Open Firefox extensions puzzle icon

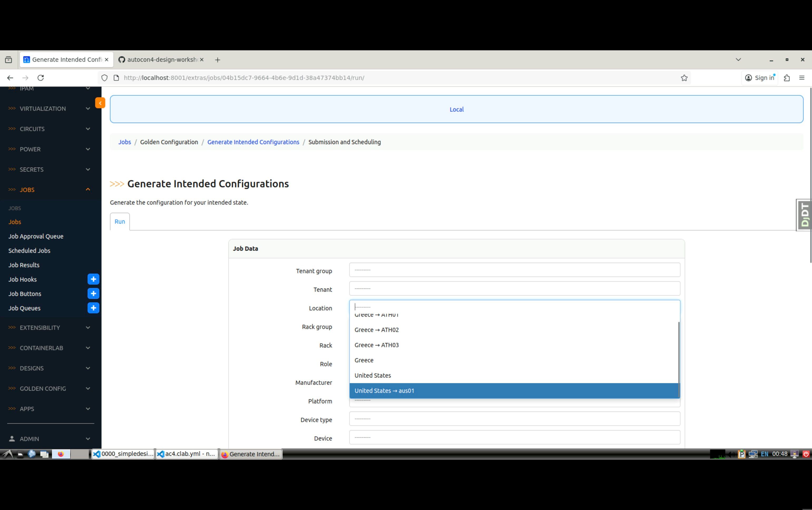coord(787,78)
